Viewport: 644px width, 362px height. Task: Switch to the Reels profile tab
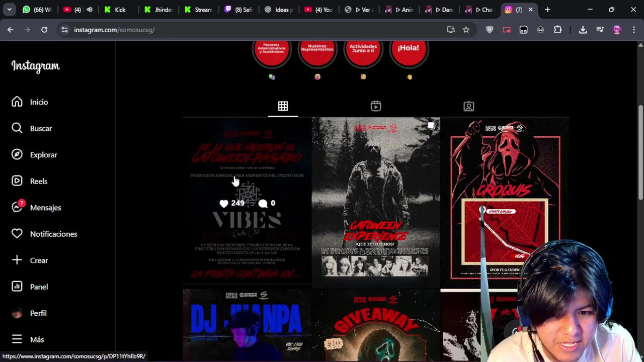click(376, 106)
